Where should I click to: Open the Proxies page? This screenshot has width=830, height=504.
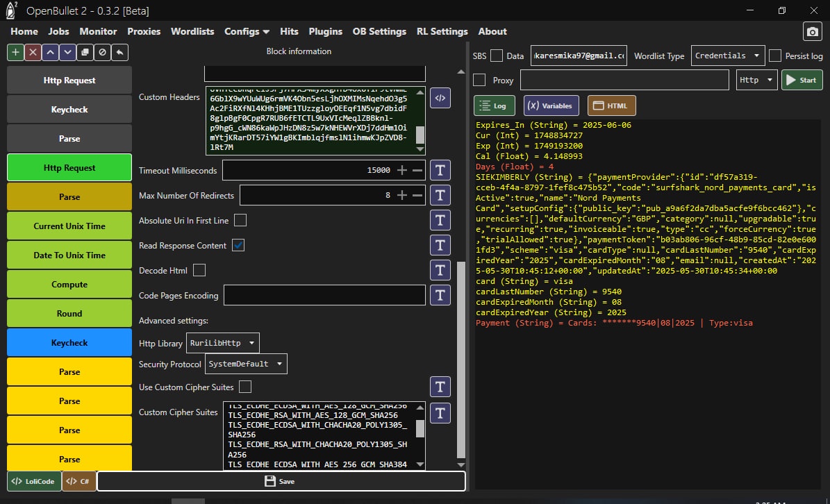(x=144, y=32)
